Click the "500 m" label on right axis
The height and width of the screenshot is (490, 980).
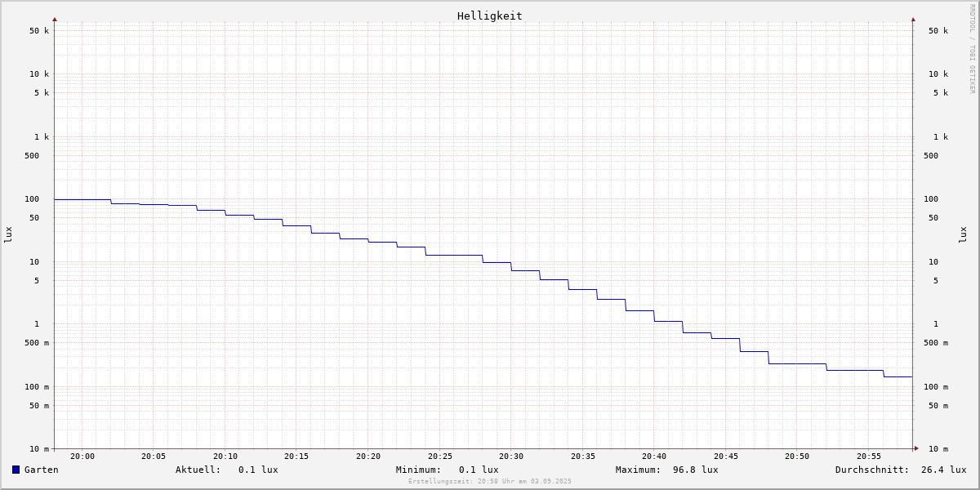click(936, 343)
